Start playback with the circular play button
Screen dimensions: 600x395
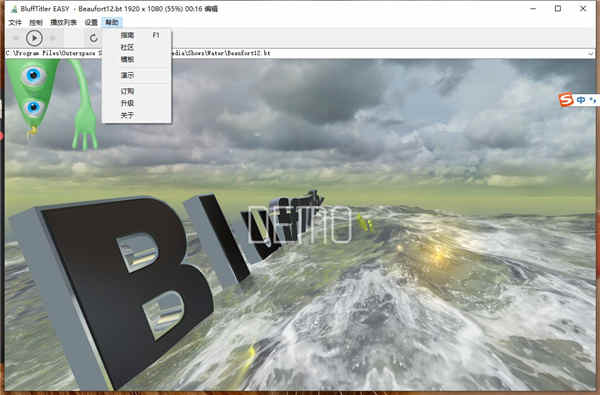click(34, 38)
